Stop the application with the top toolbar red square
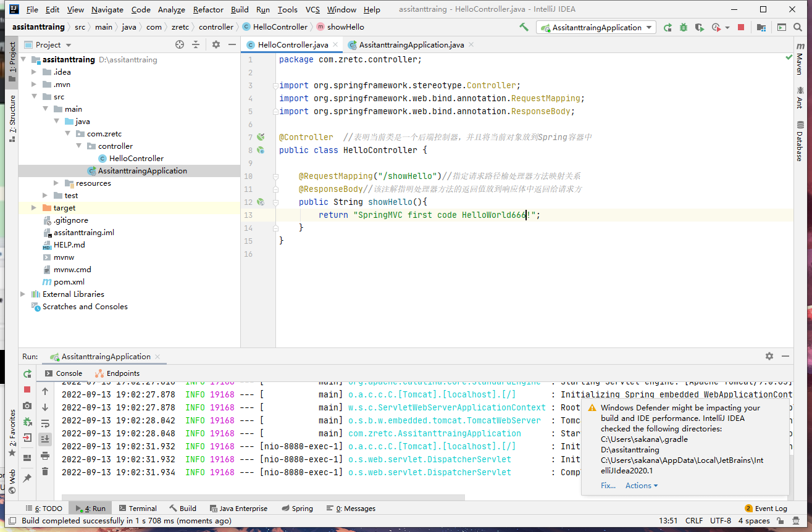This screenshot has height=532, width=812. tap(741, 27)
